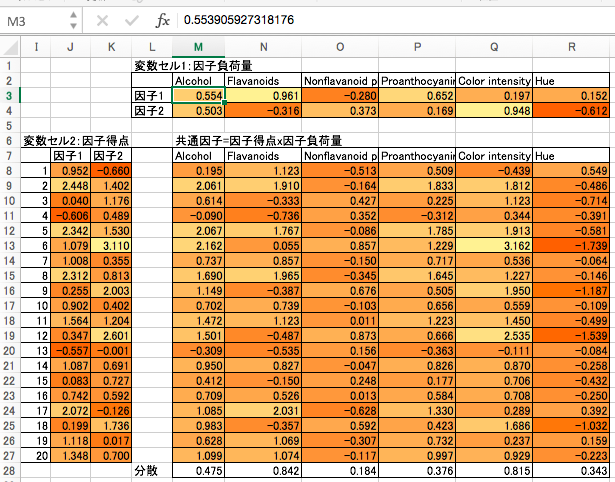This screenshot has width=615, height=482.
Task: Select factor score cell 2.448
Action: click(71, 186)
